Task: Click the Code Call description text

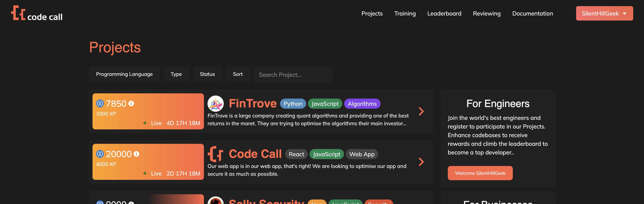Action: pyautogui.click(x=307, y=170)
